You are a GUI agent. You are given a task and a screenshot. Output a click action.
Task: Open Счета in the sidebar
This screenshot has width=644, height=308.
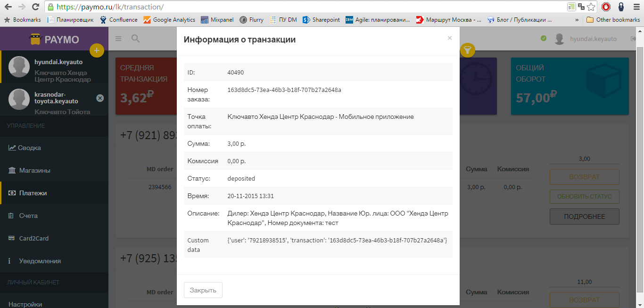click(x=54, y=216)
